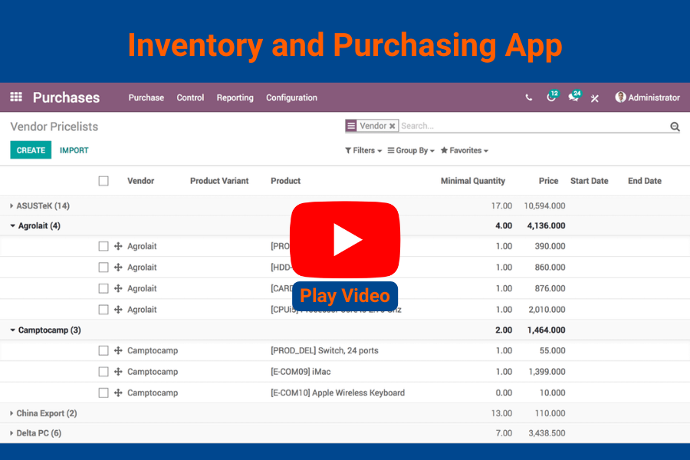Click drag handle of Apple Wireless Keyboard row
Screen dimensions: 690x460
pos(118,393)
